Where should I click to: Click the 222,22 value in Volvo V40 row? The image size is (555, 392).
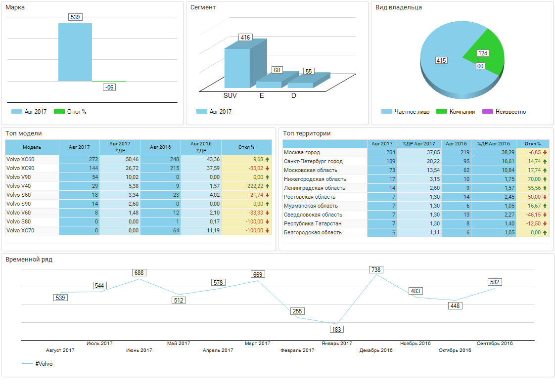click(255, 186)
